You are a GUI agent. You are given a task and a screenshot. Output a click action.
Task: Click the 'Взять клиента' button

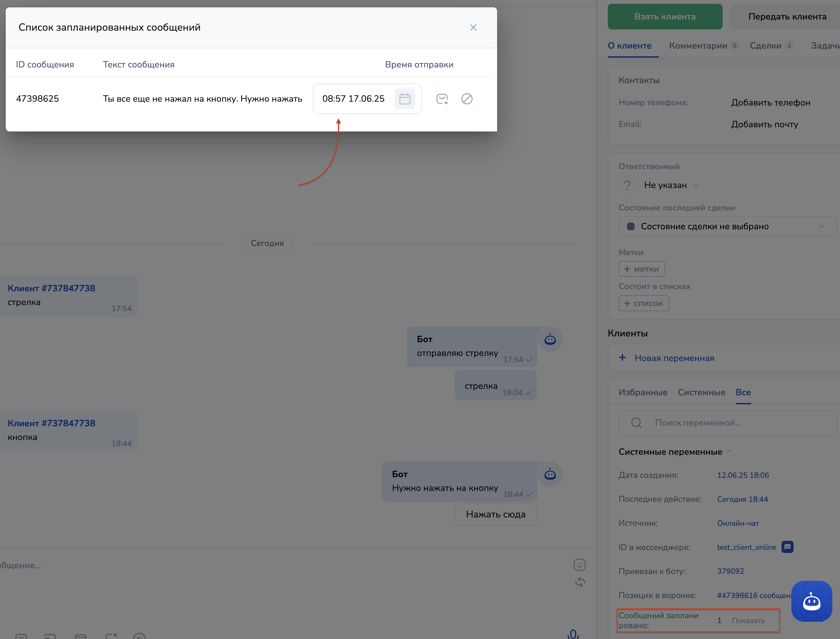point(665,17)
